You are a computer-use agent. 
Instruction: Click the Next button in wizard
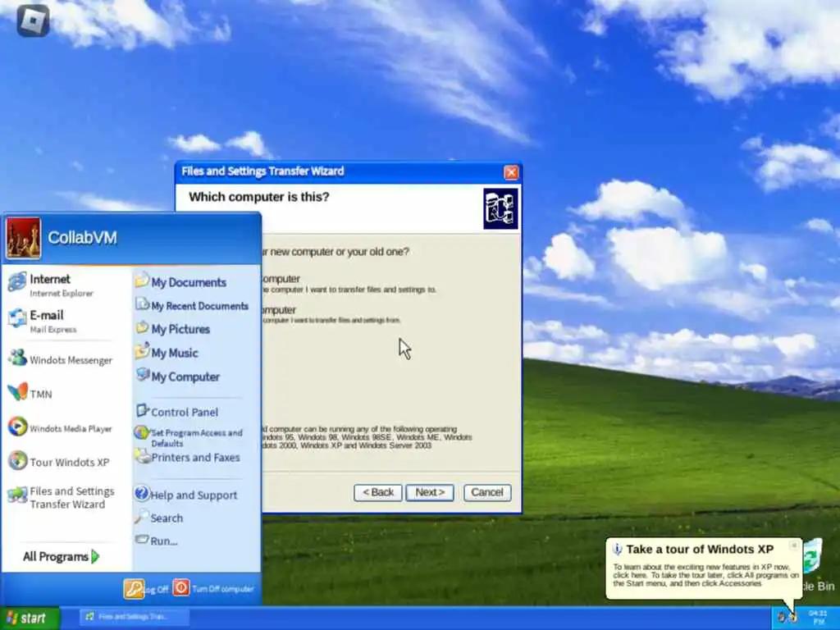pyautogui.click(x=430, y=493)
